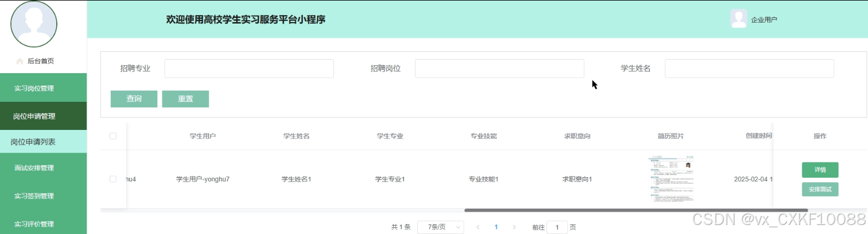
Task: Open the 7条/页 page size dropdown
Action: (x=441, y=227)
